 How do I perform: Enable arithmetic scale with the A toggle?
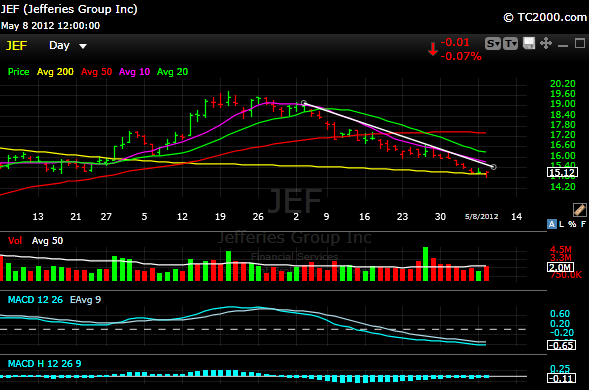click(x=551, y=224)
